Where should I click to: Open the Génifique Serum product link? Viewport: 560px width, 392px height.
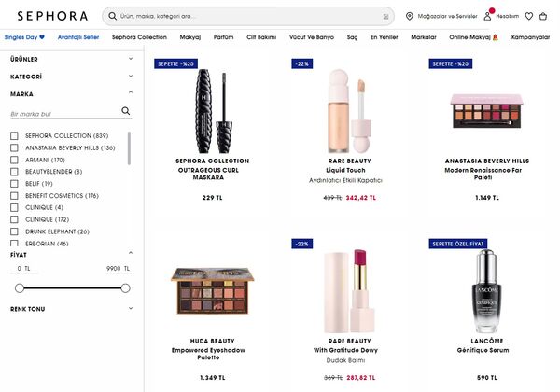(x=483, y=350)
